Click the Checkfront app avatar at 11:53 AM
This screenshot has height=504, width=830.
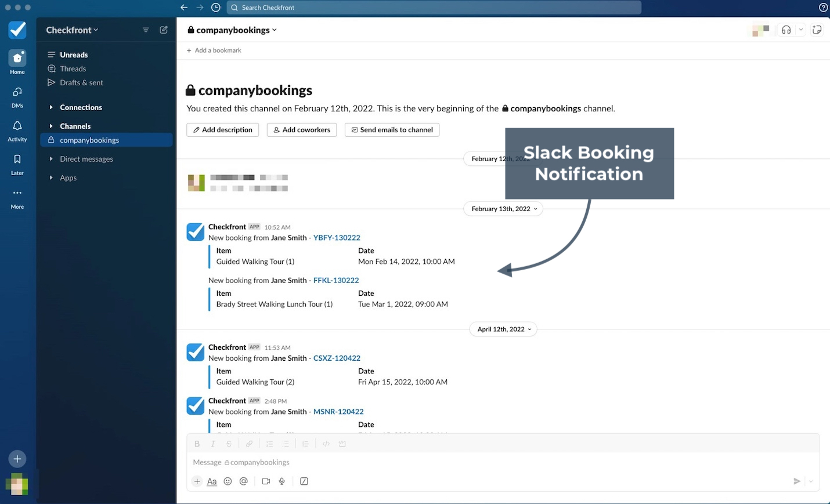tap(196, 352)
